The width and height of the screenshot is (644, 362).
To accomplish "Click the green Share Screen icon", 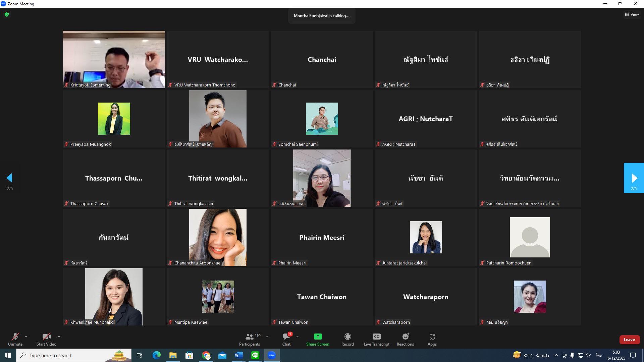I will coord(318,336).
